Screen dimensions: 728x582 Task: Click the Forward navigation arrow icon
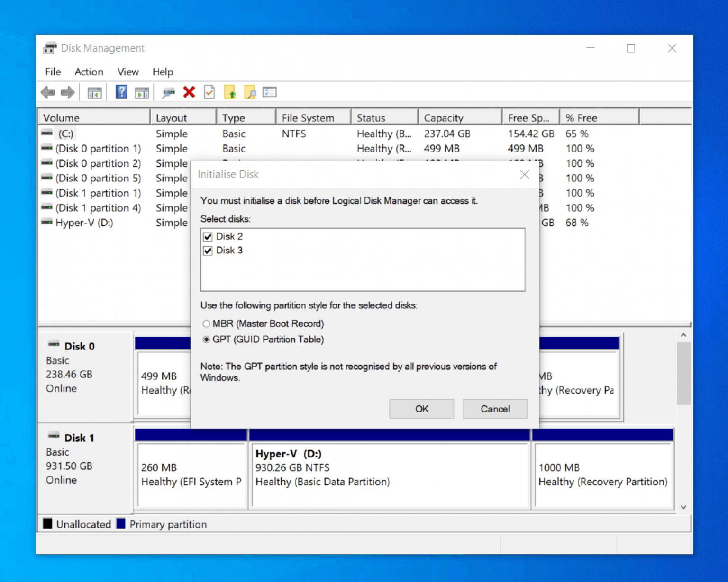67,92
